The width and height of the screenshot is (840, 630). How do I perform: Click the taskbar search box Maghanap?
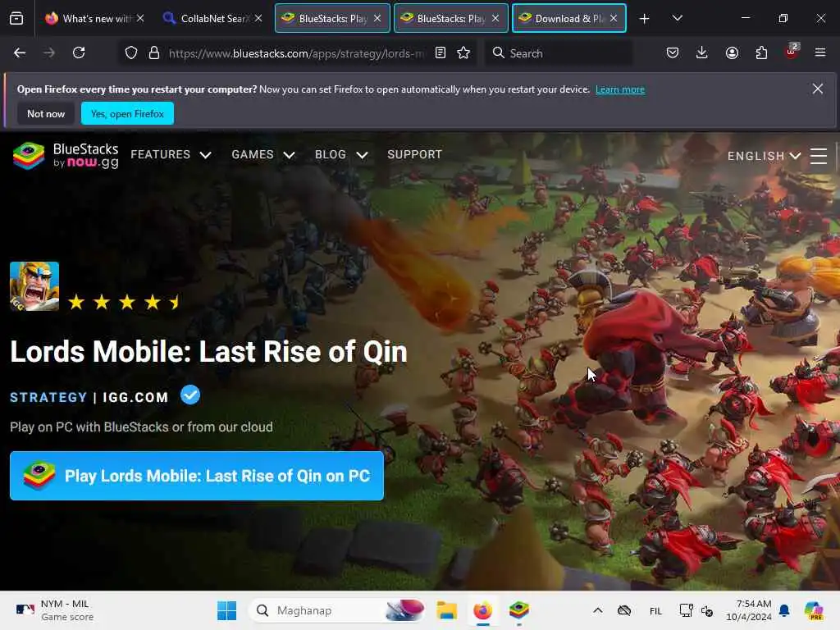pos(339,610)
